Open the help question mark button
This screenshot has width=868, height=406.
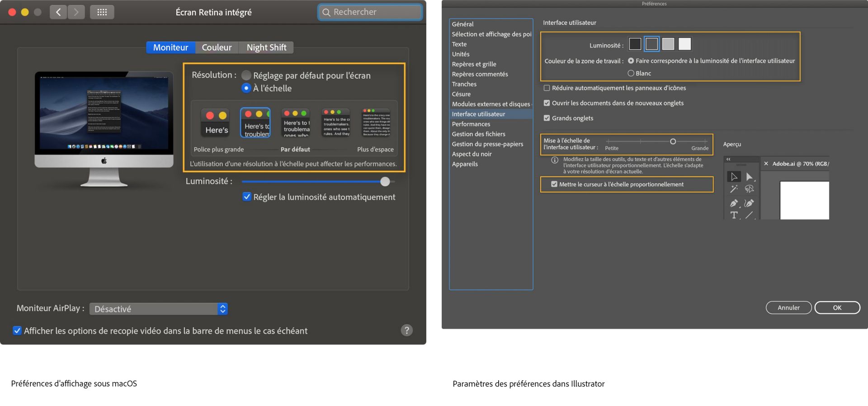407,330
